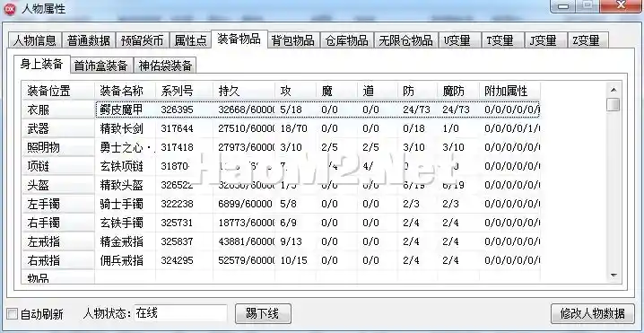Screen dimensions: 644x333
Task: Click durability value 6899/60000
Action: [245, 205]
